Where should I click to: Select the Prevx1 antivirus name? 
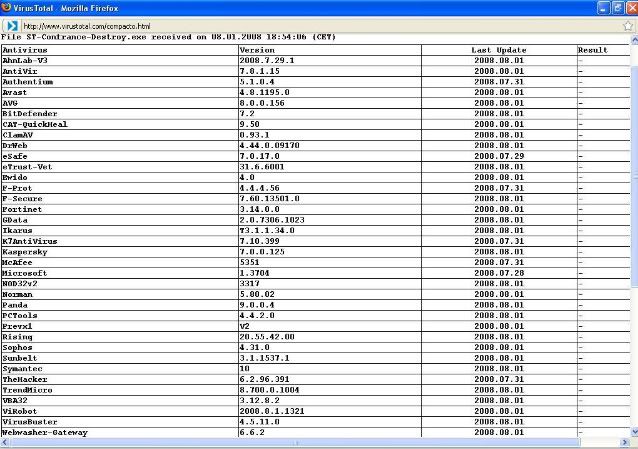coord(17,326)
